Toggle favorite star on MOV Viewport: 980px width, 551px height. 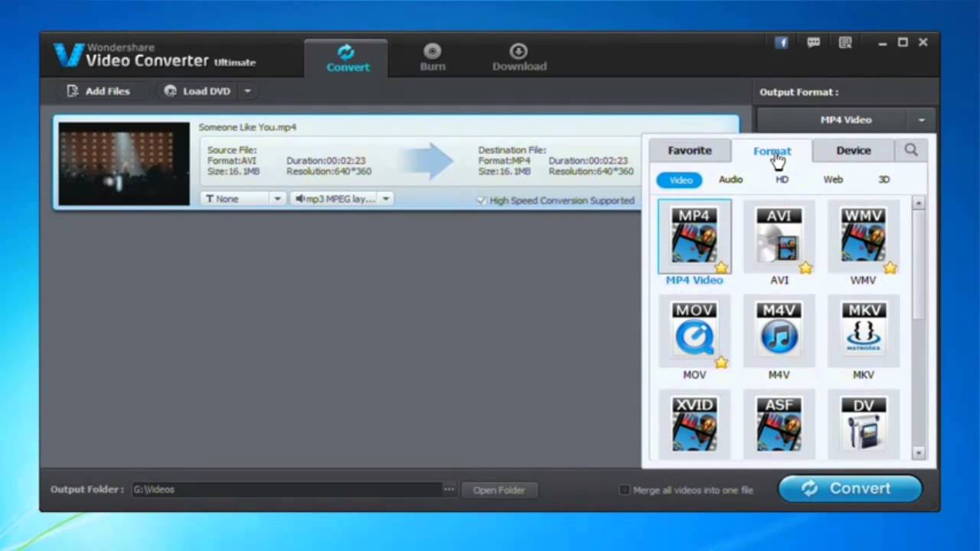coord(722,362)
